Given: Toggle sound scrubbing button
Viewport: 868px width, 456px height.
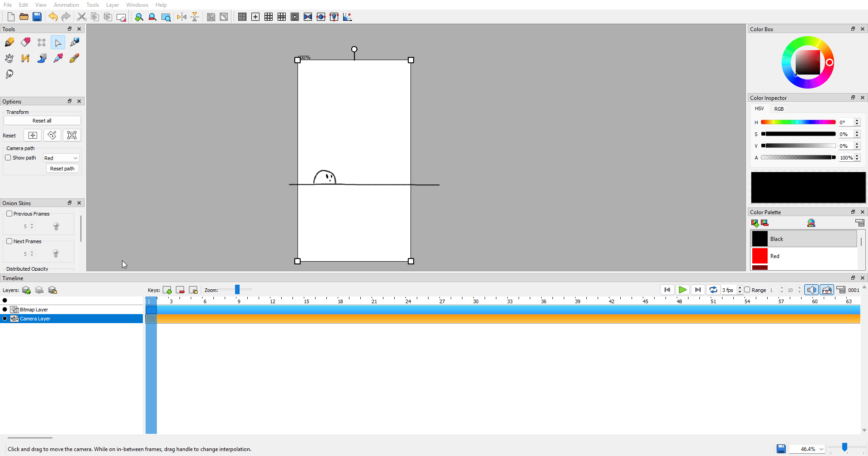Looking at the screenshot, I should [x=827, y=290].
